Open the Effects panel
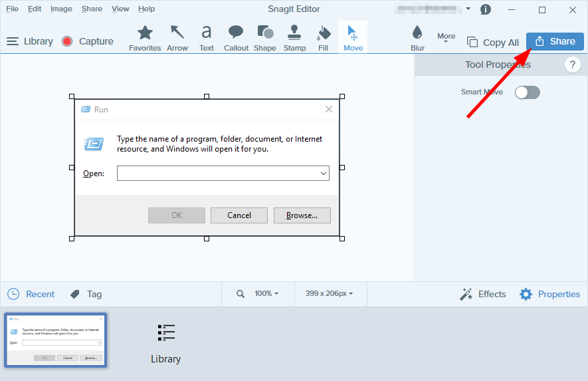Screen dimensions: 588x381 (x=482, y=294)
